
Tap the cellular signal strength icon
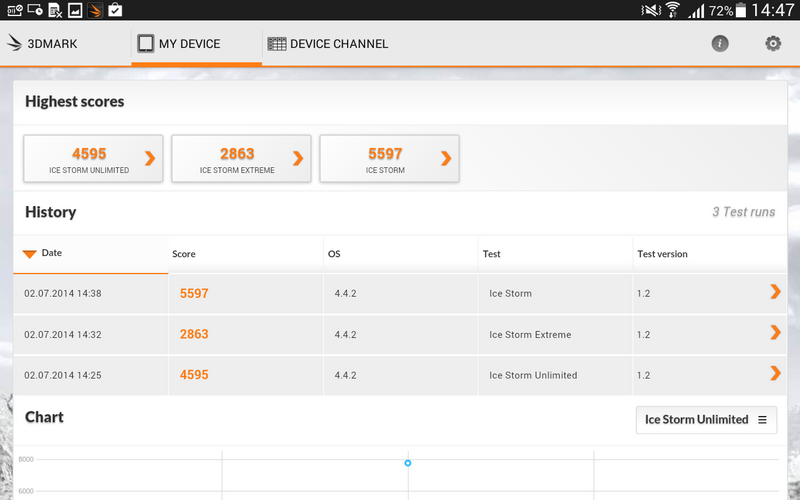696,11
